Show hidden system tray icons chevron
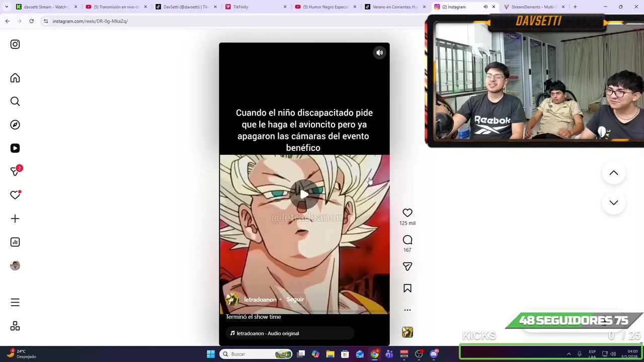Screen dimensions: 644x362 (569, 354)
